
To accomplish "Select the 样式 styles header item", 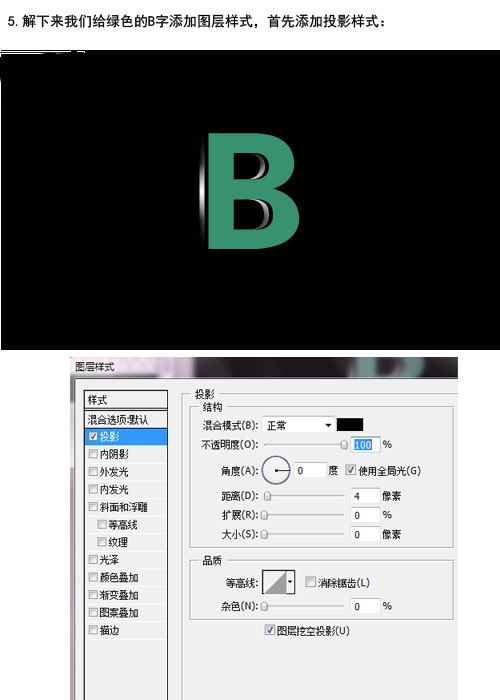I will click(126, 400).
